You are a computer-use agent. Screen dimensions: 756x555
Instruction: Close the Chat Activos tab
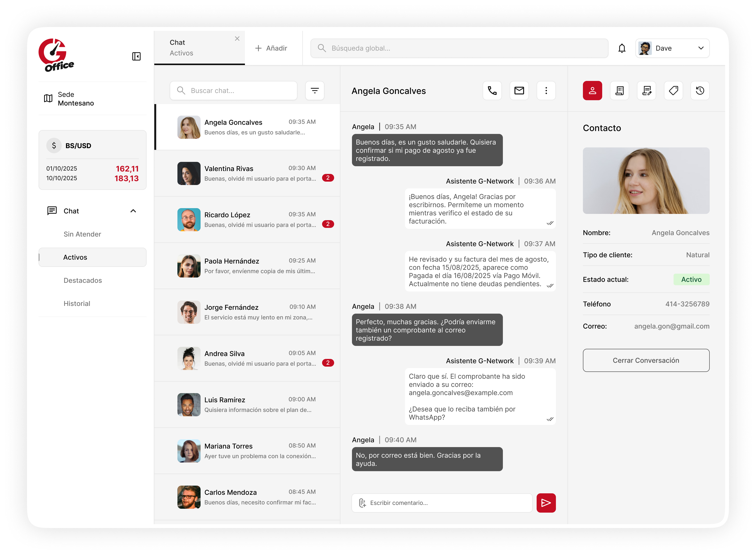pyautogui.click(x=237, y=39)
